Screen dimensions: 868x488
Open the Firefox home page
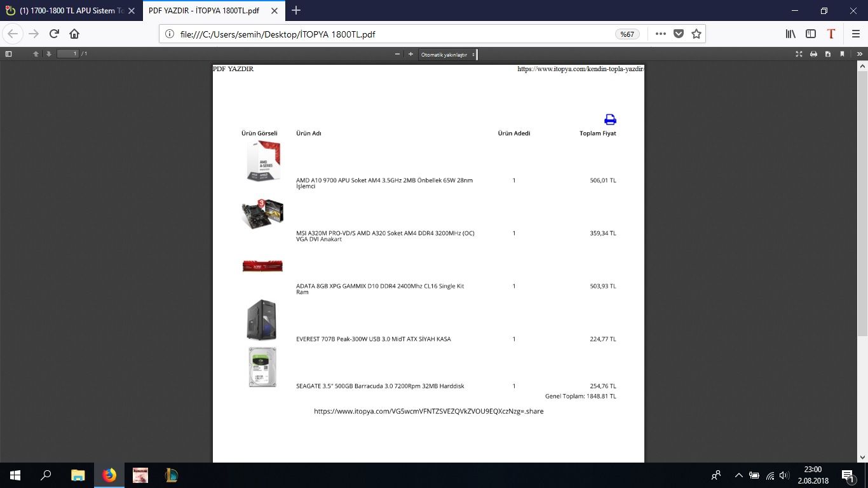pos(74,34)
